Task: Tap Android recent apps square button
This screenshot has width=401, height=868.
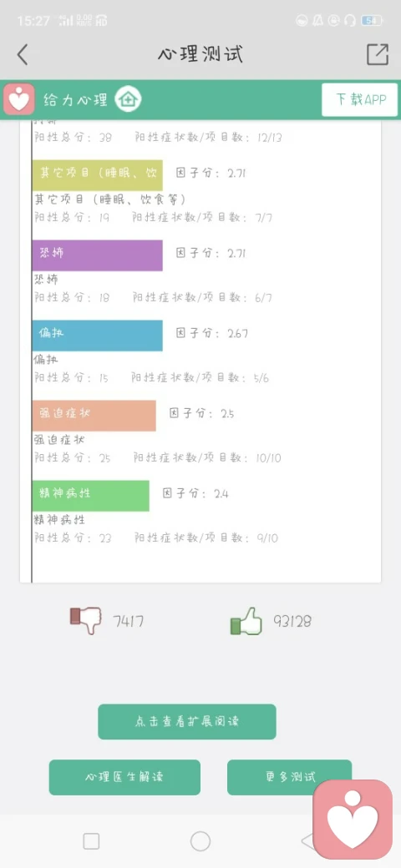Action: (91, 841)
